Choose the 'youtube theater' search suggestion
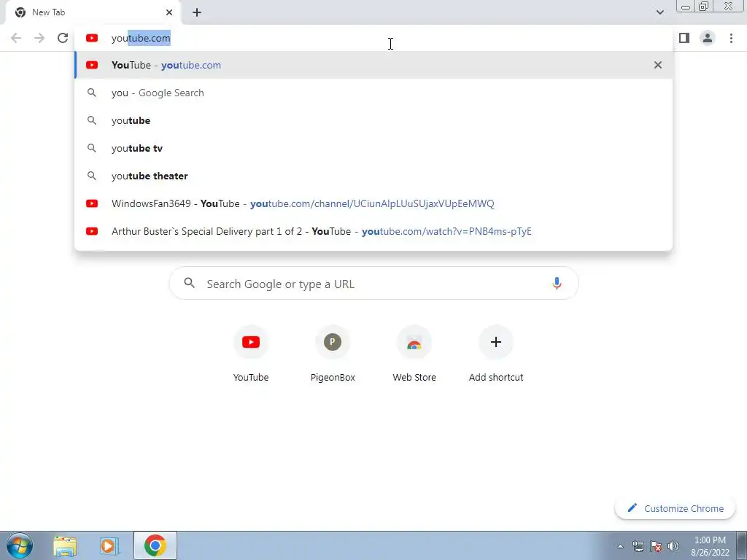 [373, 176]
